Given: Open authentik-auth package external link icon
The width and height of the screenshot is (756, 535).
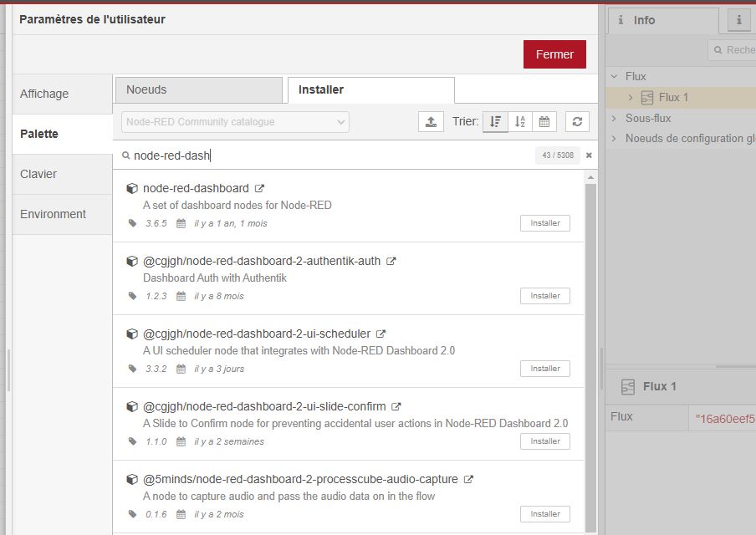Looking at the screenshot, I should (x=391, y=262).
